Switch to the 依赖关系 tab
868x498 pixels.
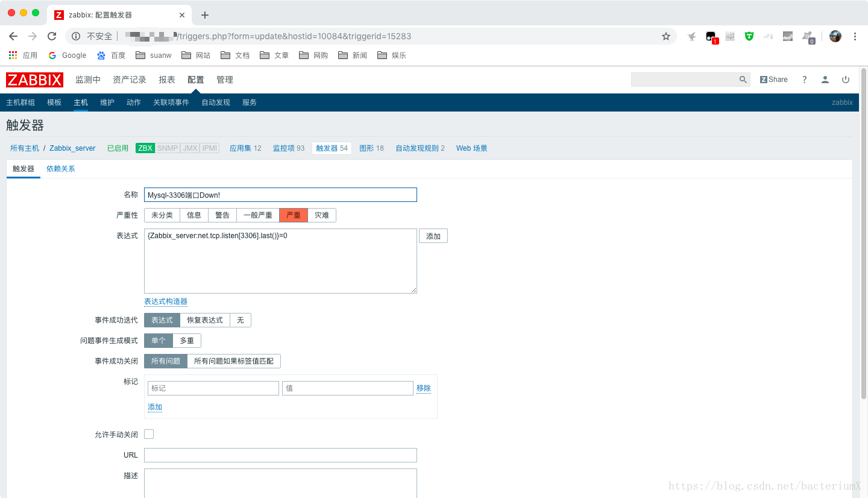pos(61,169)
